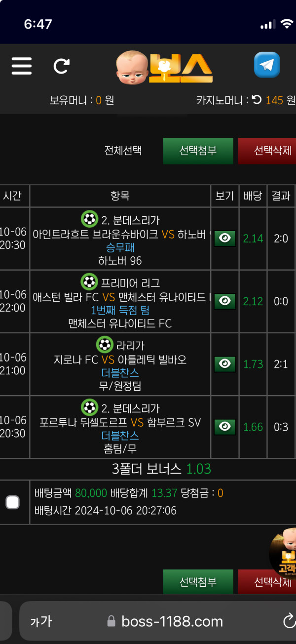
Task: Click the page refresh icon
Action: click(x=61, y=66)
